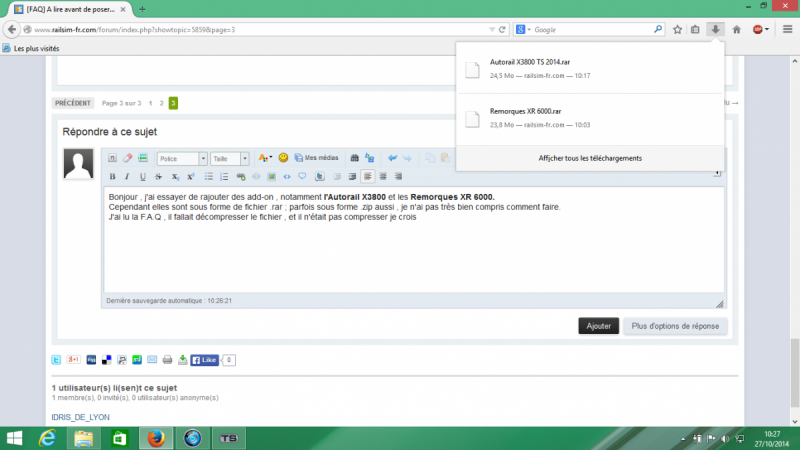The height and width of the screenshot is (450, 800).
Task: Share the topic on Twitter
Action: click(57, 359)
